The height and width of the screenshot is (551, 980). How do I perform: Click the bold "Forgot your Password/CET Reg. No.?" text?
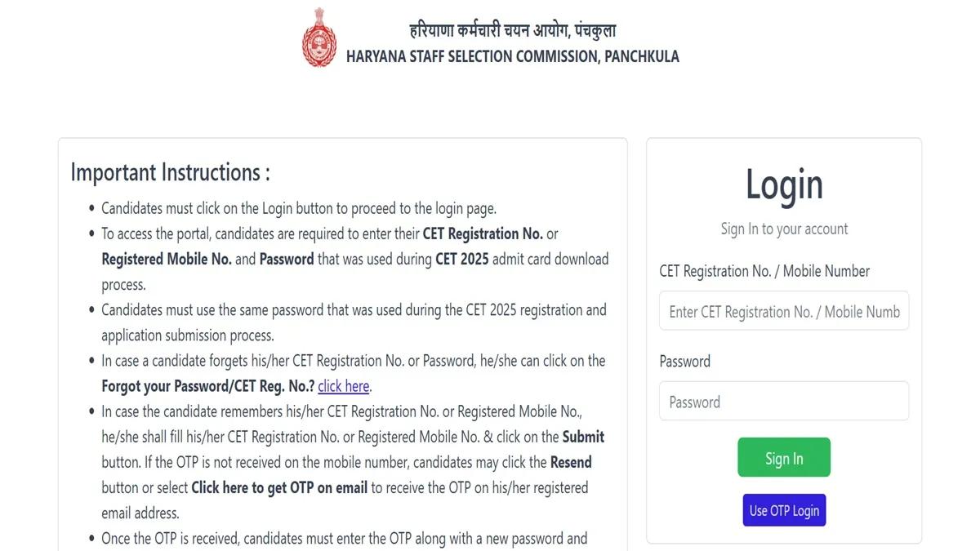click(207, 386)
